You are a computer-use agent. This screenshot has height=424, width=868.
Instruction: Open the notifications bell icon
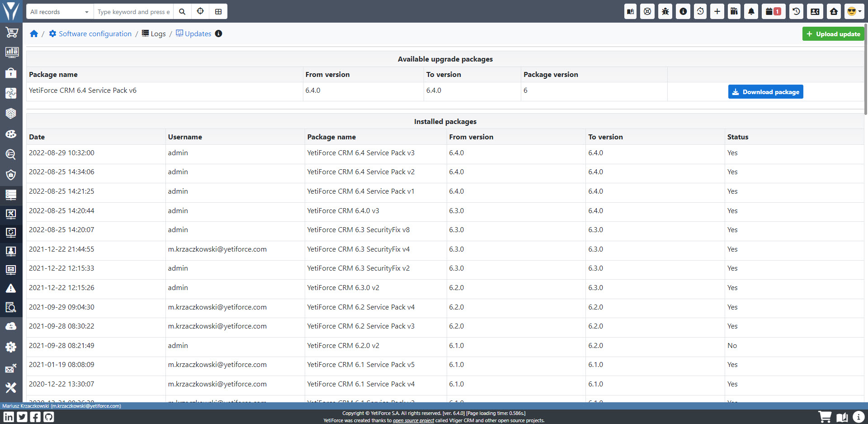751,11
